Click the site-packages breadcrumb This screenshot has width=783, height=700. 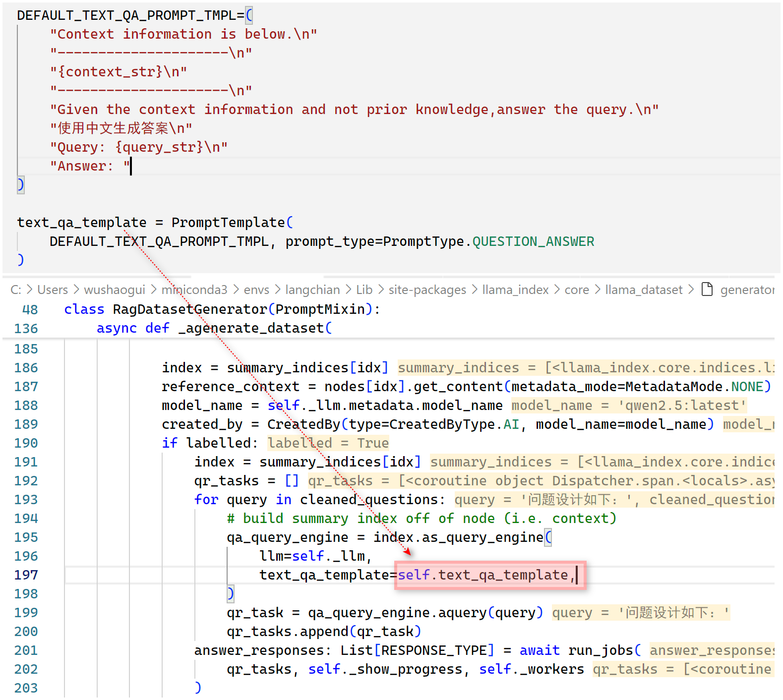(427, 290)
